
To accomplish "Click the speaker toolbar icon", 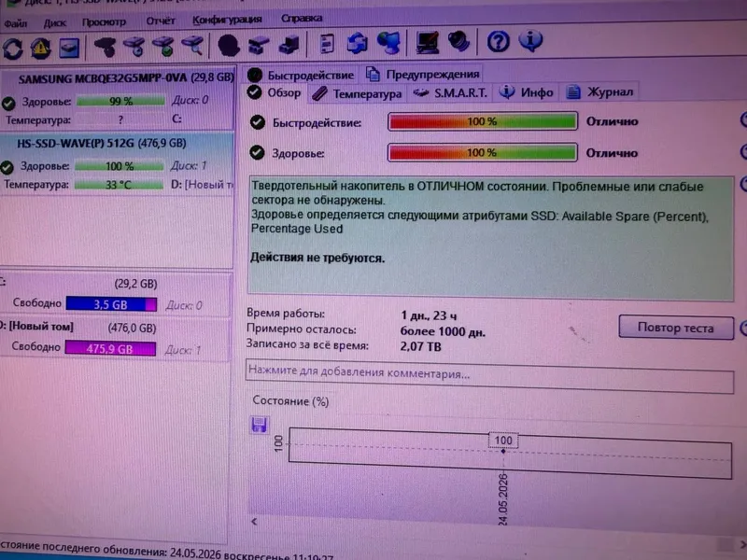I will coord(458,41).
